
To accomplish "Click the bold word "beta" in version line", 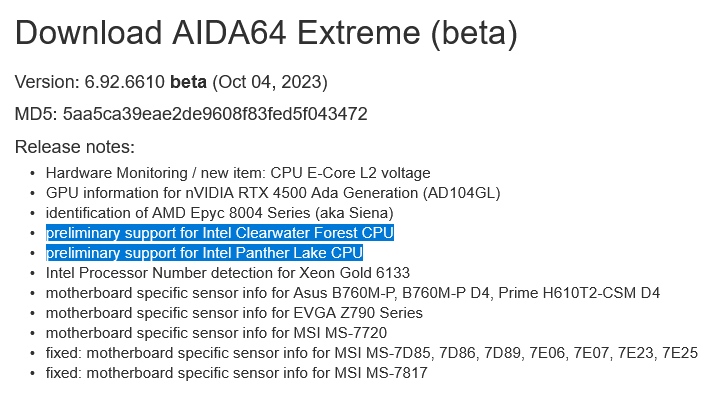I will 188,81.
